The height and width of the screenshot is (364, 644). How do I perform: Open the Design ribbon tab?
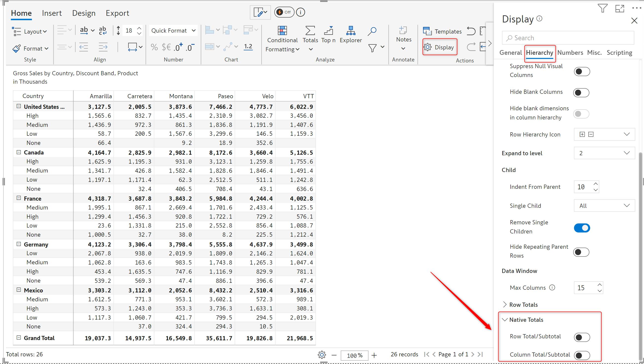pyautogui.click(x=83, y=13)
